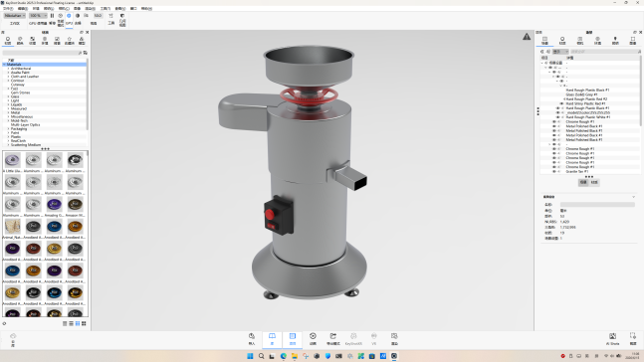This screenshot has width=644, height=362.
Task: Toggle visibility of Hard Shiny Plastic Red #1
Action: point(561,103)
